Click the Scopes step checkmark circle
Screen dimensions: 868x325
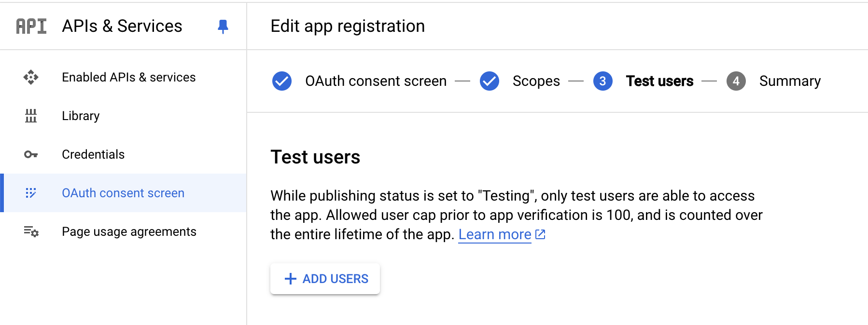click(490, 81)
